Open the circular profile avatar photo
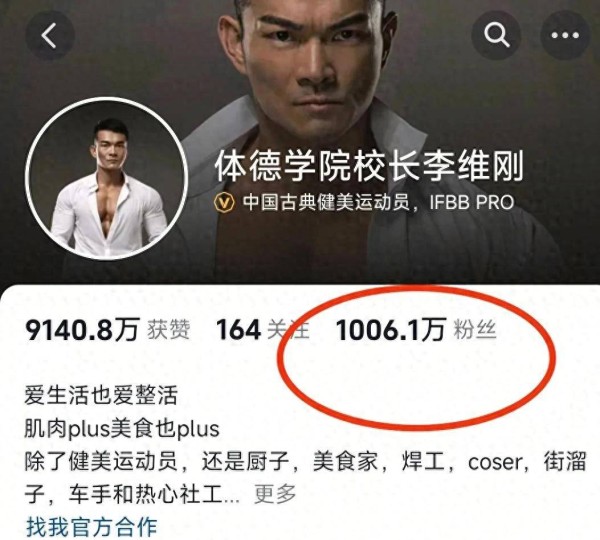 tap(107, 178)
